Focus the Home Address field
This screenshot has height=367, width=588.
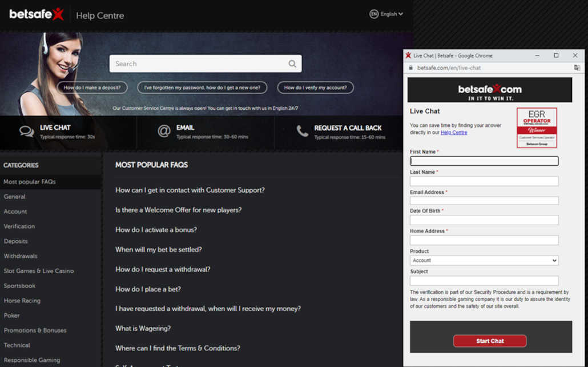coord(484,240)
